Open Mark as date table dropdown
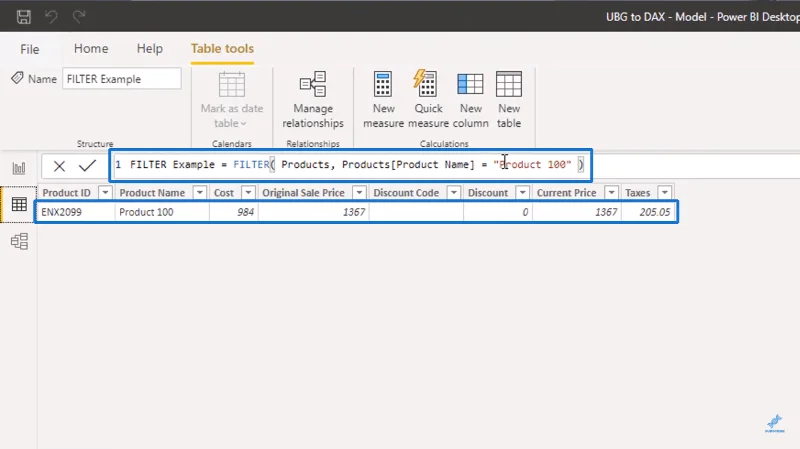The height and width of the screenshot is (449, 800). pos(232,100)
